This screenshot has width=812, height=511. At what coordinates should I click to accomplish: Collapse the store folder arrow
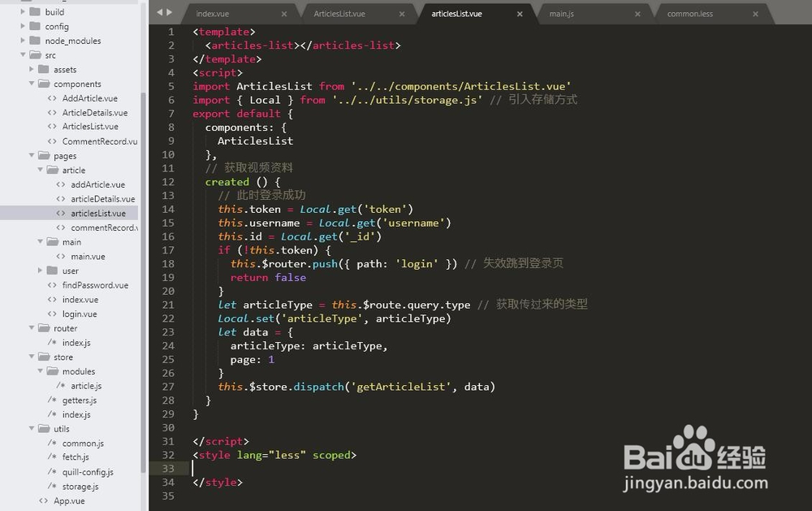coord(31,357)
